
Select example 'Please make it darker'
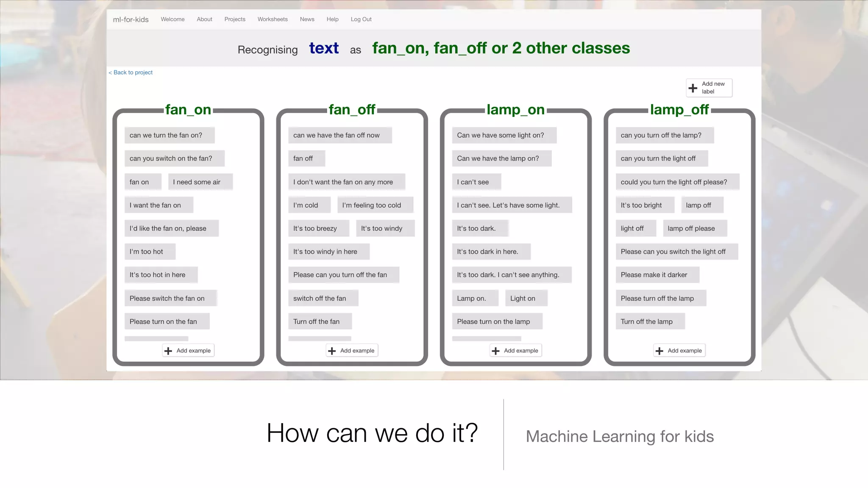click(x=658, y=275)
